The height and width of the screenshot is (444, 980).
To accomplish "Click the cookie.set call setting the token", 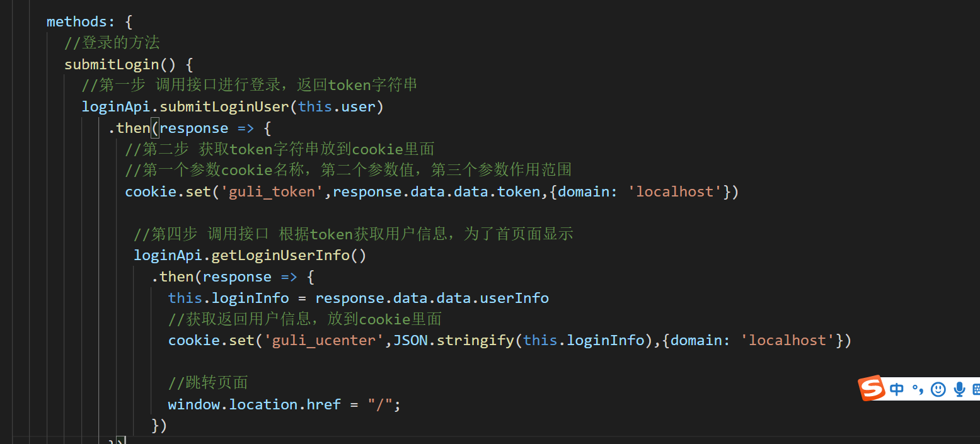I will 170,191.
